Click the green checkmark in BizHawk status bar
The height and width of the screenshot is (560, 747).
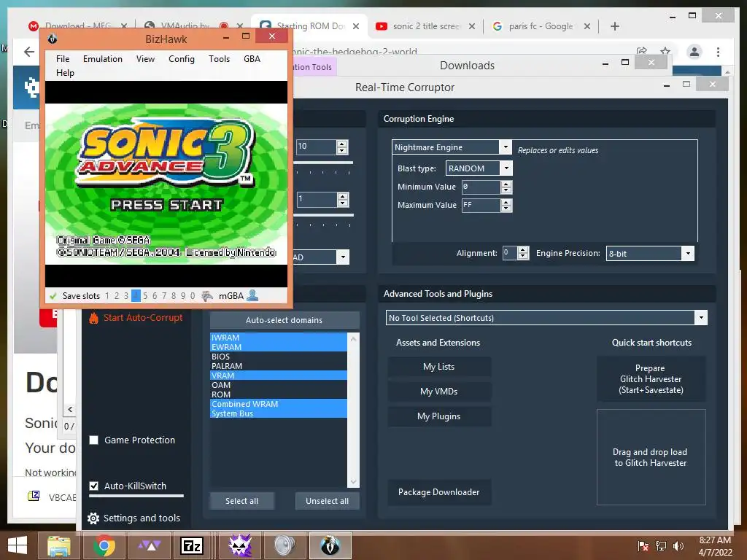coord(53,296)
